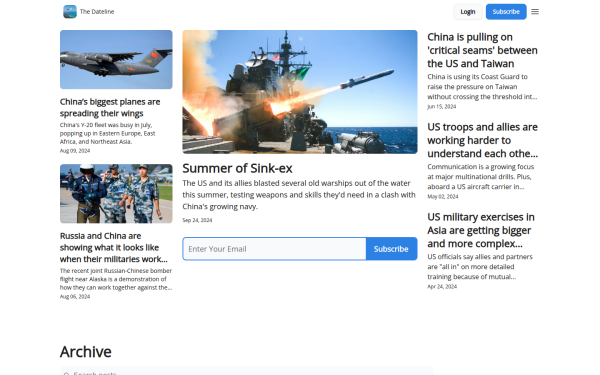Click the 'Aug 06, 2024' date
This screenshot has height=375, width=600.
[75, 297]
